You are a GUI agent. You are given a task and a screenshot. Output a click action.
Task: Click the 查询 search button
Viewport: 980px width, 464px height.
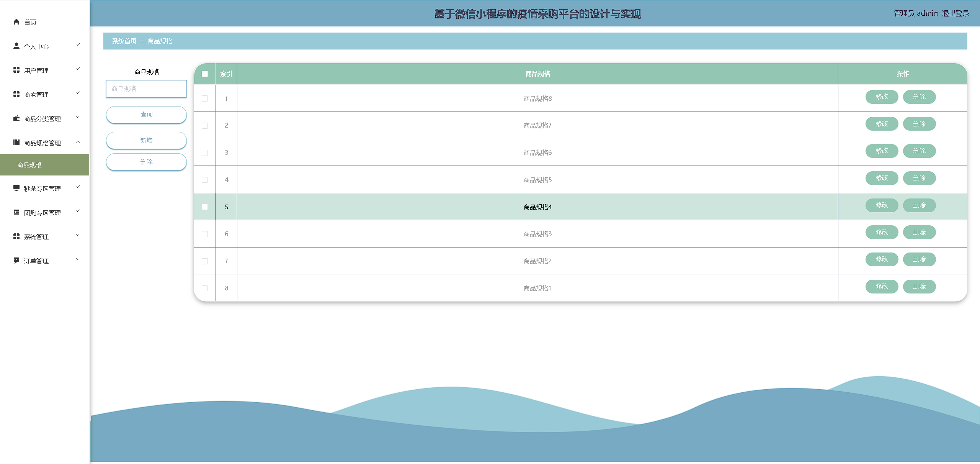(146, 114)
